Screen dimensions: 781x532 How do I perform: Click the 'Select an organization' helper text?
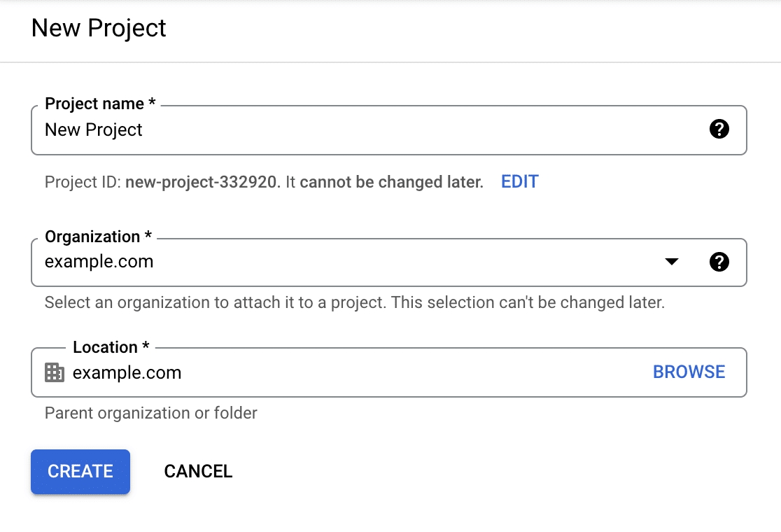tap(354, 303)
